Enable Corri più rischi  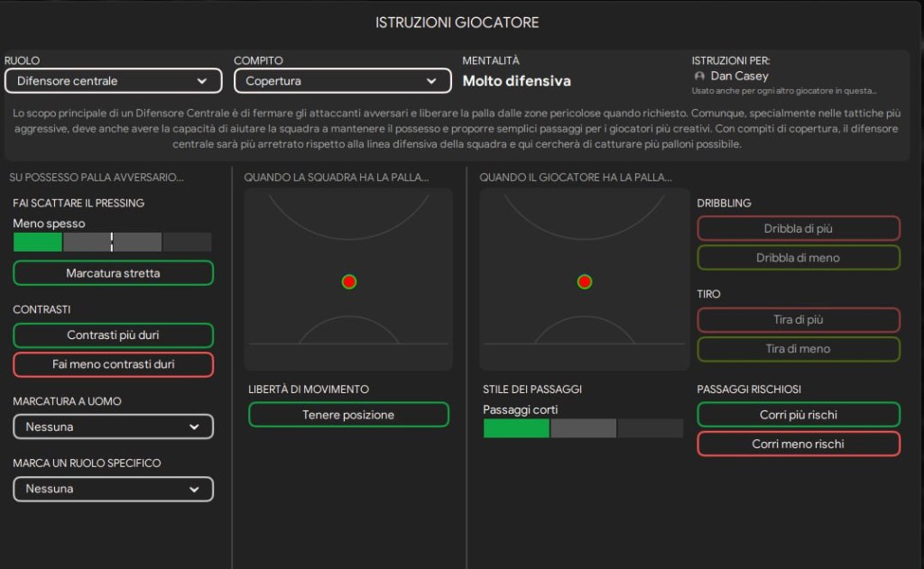click(798, 415)
